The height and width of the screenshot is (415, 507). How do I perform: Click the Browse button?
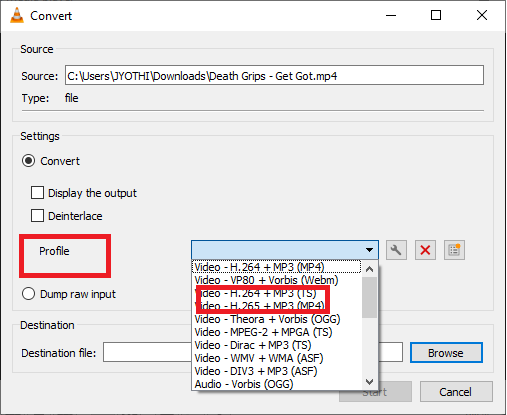tap(446, 353)
